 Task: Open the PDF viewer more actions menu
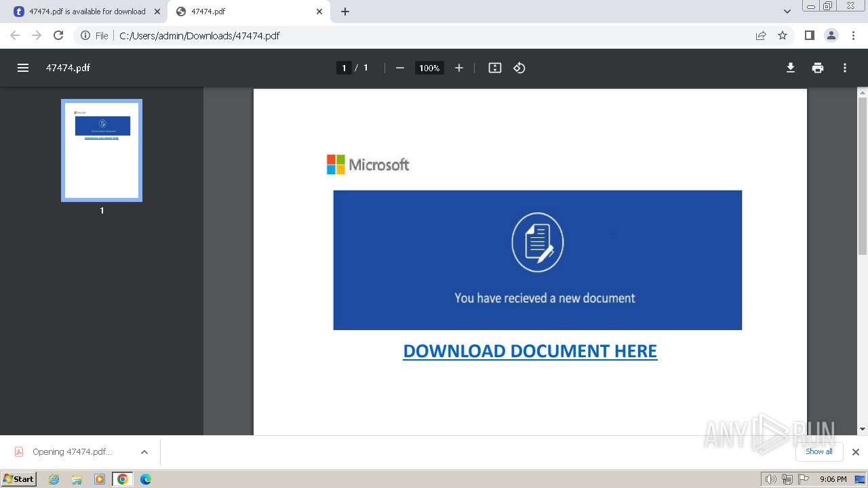pyautogui.click(x=845, y=68)
